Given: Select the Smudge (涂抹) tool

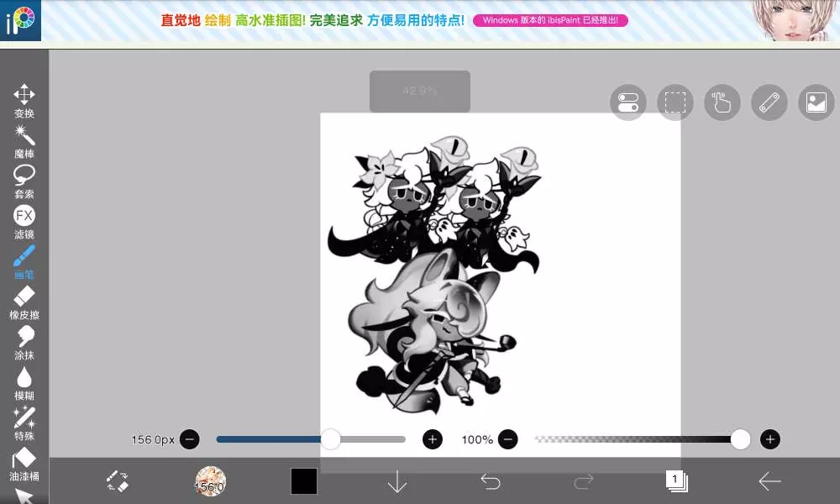Looking at the screenshot, I should (24, 344).
